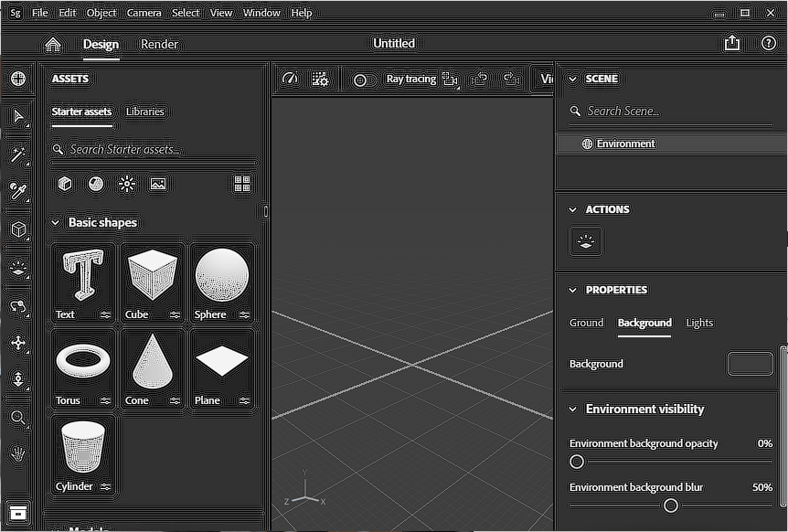Click the Search Starter assets field

[154, 150]
